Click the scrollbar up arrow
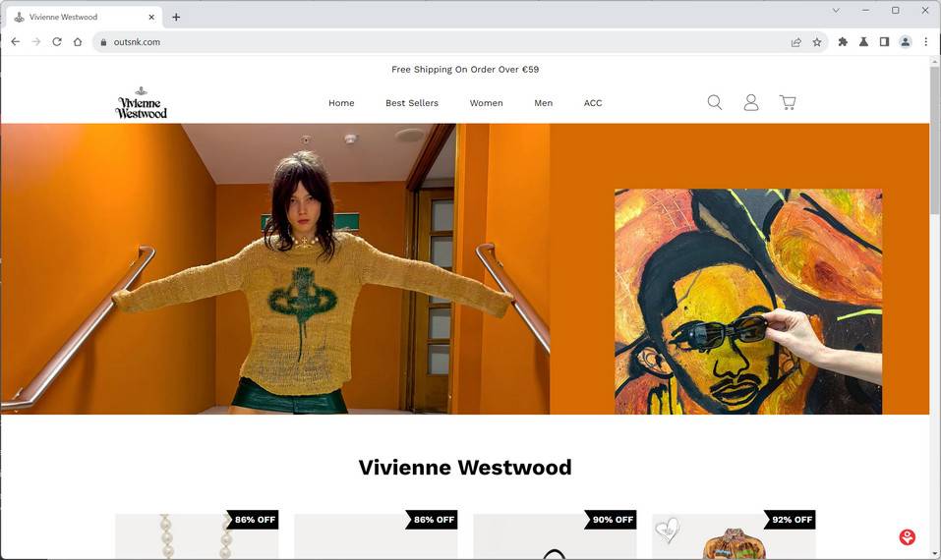The height and width of the screenshot is (560, 941). [935, 62]
